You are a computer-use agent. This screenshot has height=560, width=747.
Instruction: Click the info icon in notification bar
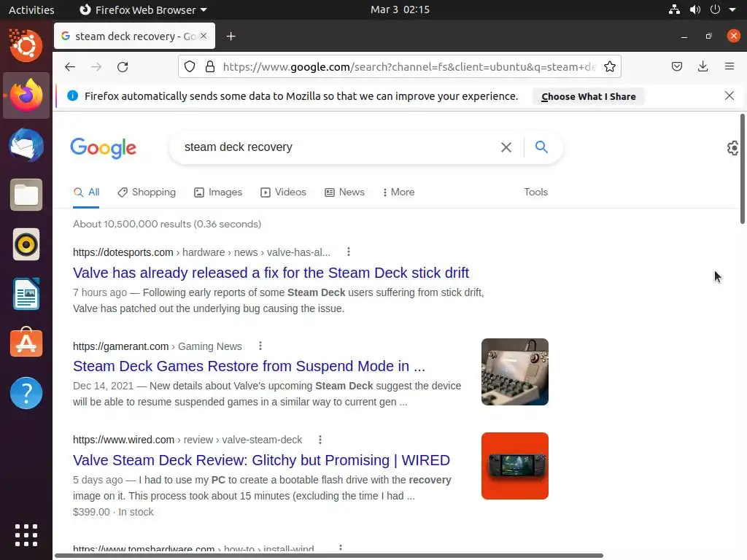click(x=72, y=96)
